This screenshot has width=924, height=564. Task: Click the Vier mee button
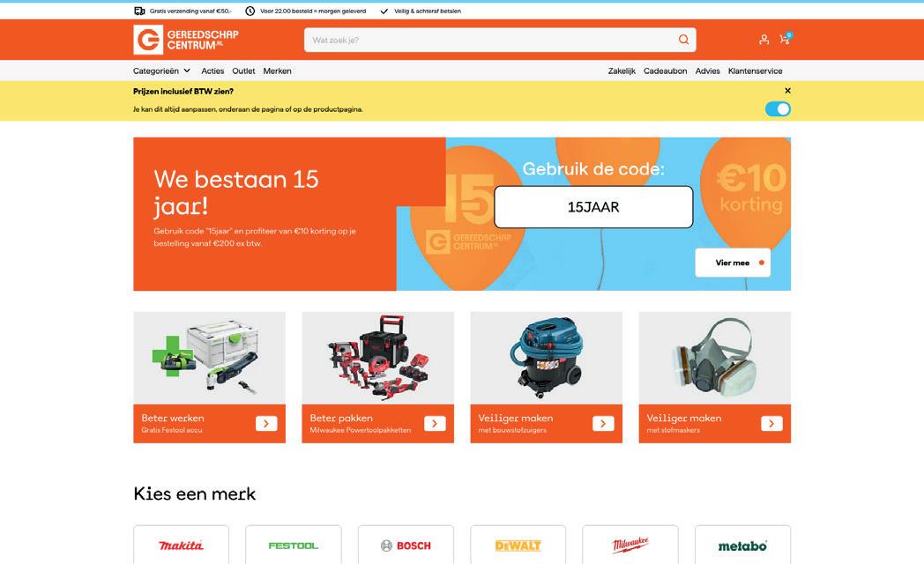tap(733, 263)
